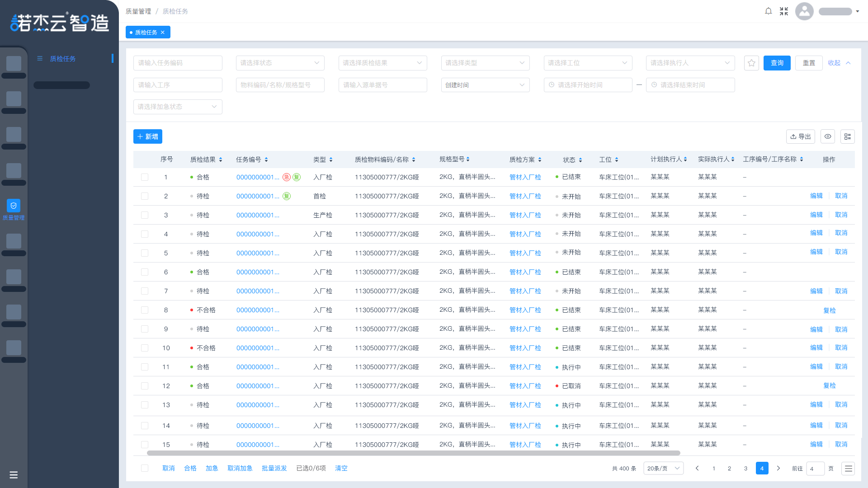Viewport: 868px width, 488px height.
Task: Open the 请选择状态 dropdown
Action: tap(280, 63)
